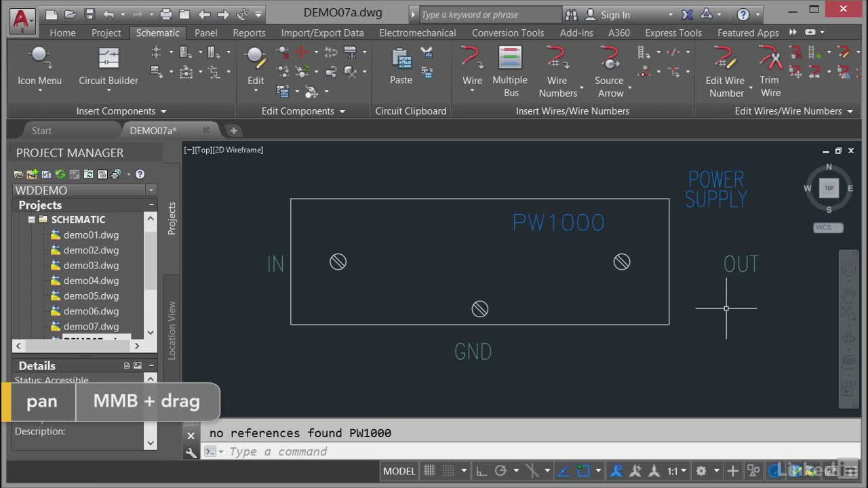The width and height of the screenshot is (868, 488).
Task: Go to next project drawing arrow
Action: 222,14
